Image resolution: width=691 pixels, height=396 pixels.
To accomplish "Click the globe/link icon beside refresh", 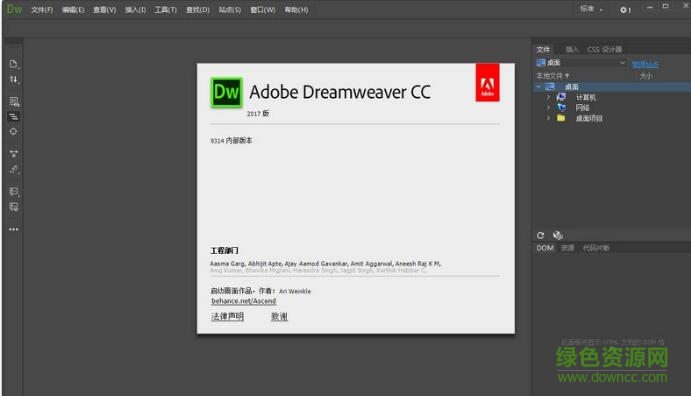I will coord(557,235).
